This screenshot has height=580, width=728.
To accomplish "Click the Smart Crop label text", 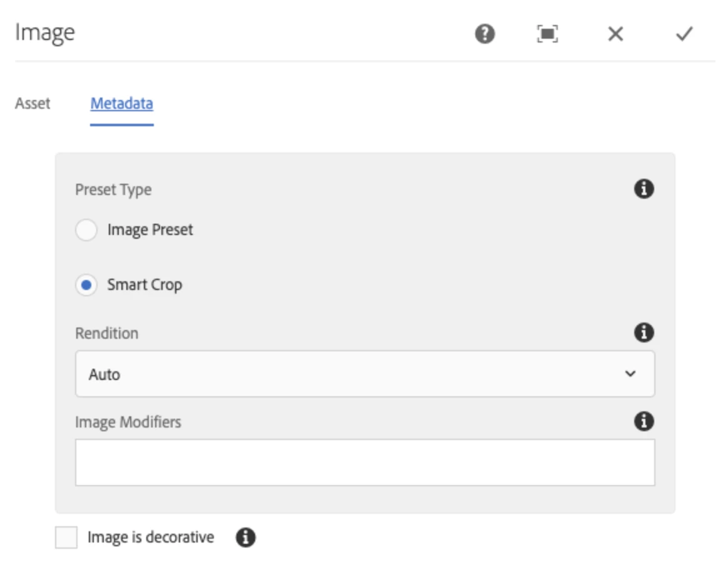I will pos(144,286).
